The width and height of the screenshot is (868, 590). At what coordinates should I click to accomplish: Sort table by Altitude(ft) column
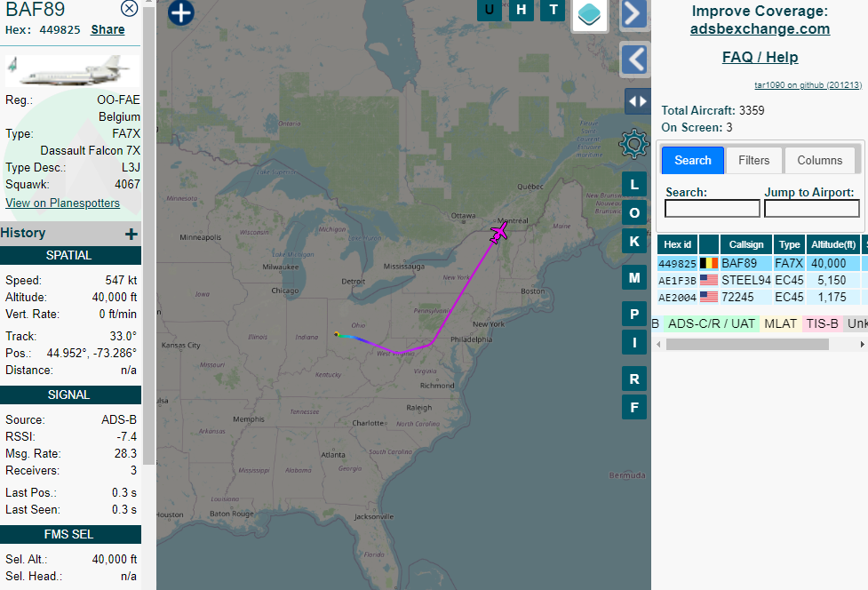[833, 244]
